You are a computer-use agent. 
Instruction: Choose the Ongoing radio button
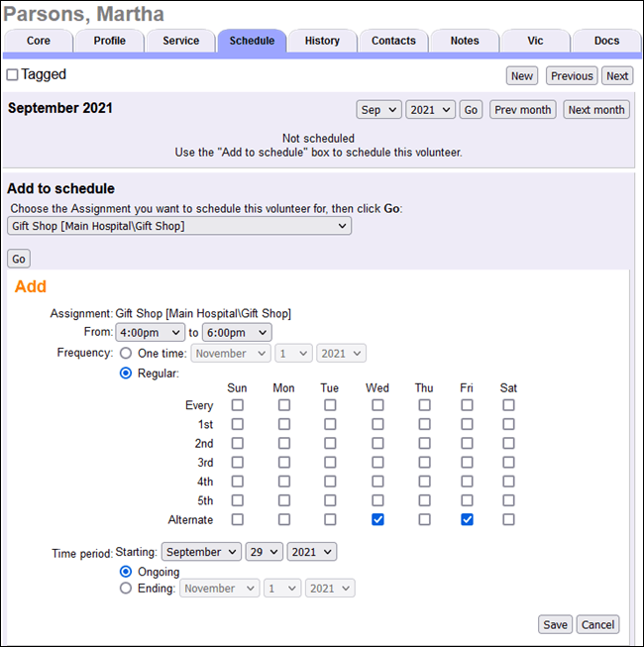[126, 572]
